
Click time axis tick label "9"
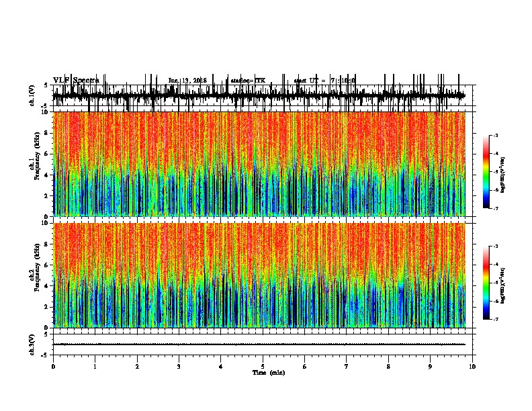(430, 367)
